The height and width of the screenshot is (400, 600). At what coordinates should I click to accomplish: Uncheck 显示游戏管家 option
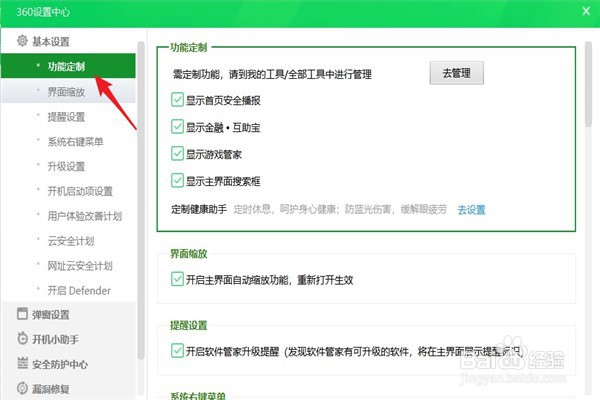tap(177, 153)
